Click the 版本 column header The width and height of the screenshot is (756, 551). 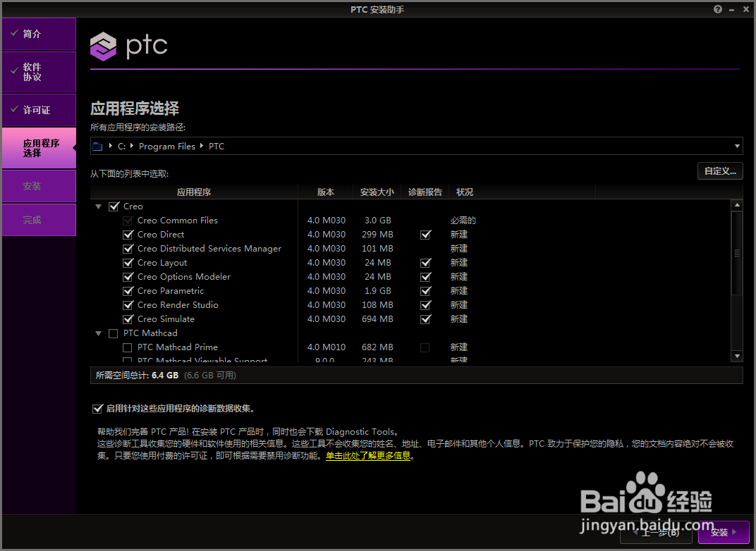[325, 192]
